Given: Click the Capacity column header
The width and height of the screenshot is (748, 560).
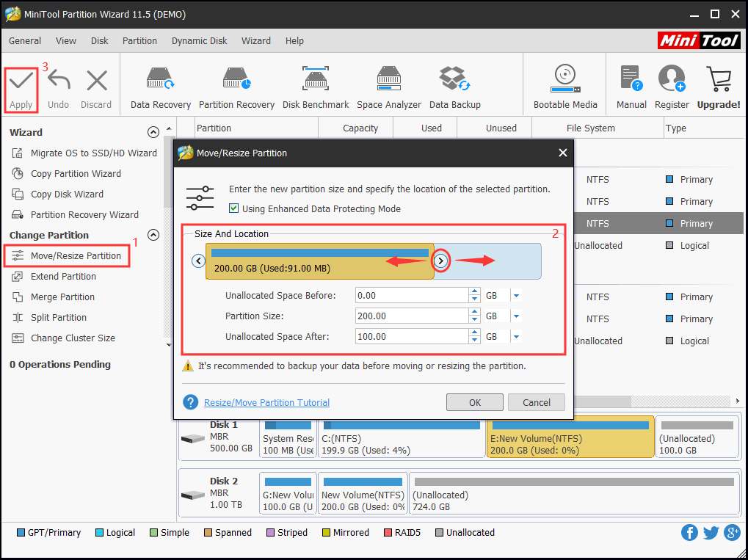Looking at the screenshot, I should click(360, 128).
